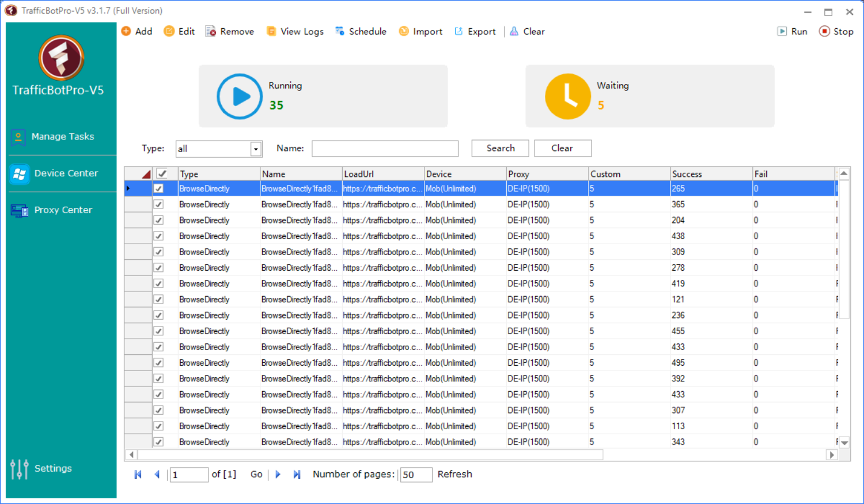The width and height of the screenshot is (864, 504).
Task: Open Proxy Center section
Action: click(63, 210)
